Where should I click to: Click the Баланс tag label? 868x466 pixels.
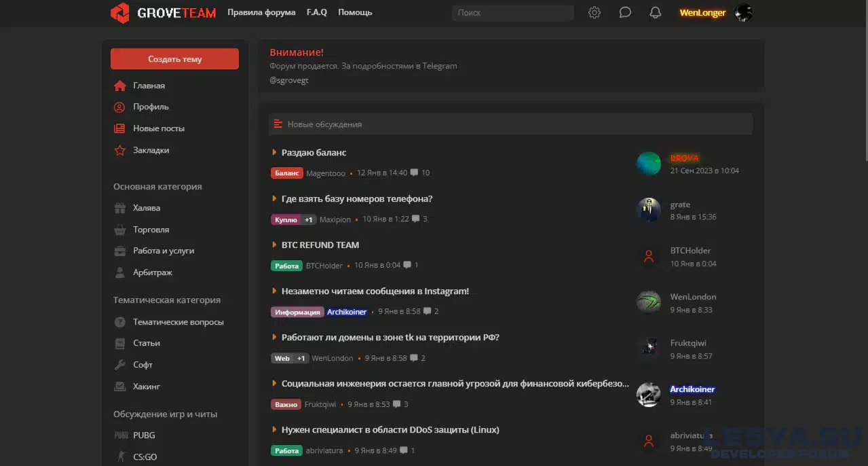click(286, 173)
